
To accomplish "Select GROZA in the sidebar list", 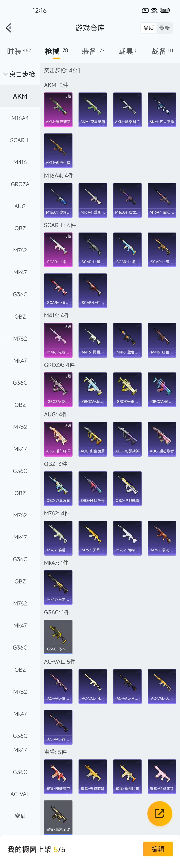I will [20, 184].
